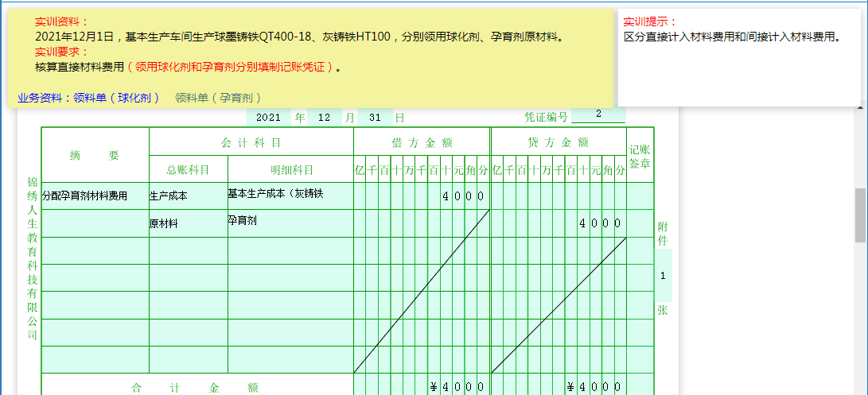Click the 实训资料： heading

click(x=62, y=22)
